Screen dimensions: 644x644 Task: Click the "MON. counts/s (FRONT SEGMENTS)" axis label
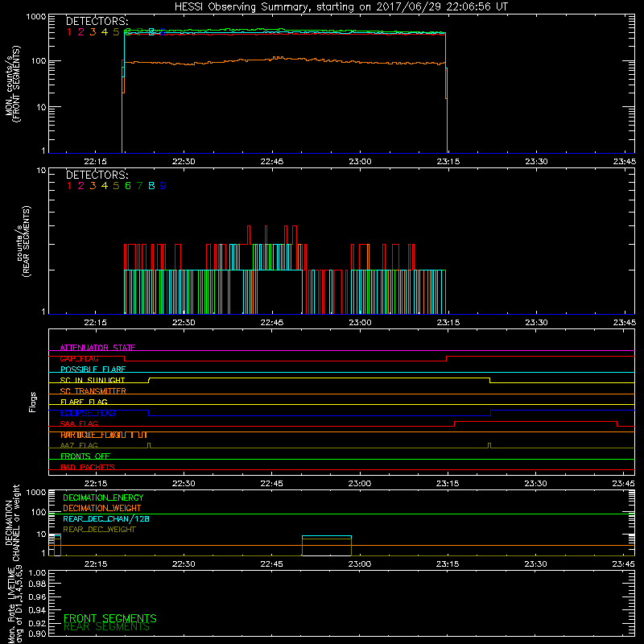[x=12, y=85]
